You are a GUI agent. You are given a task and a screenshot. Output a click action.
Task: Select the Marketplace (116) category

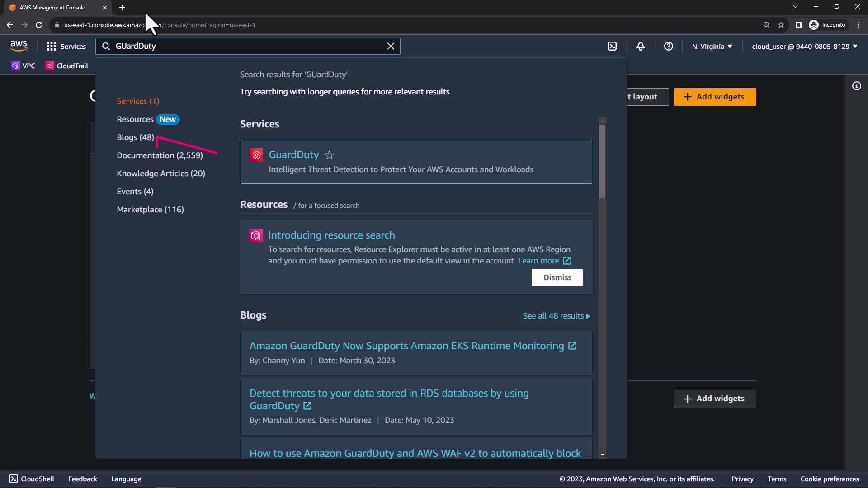click(x=150, y=209)
